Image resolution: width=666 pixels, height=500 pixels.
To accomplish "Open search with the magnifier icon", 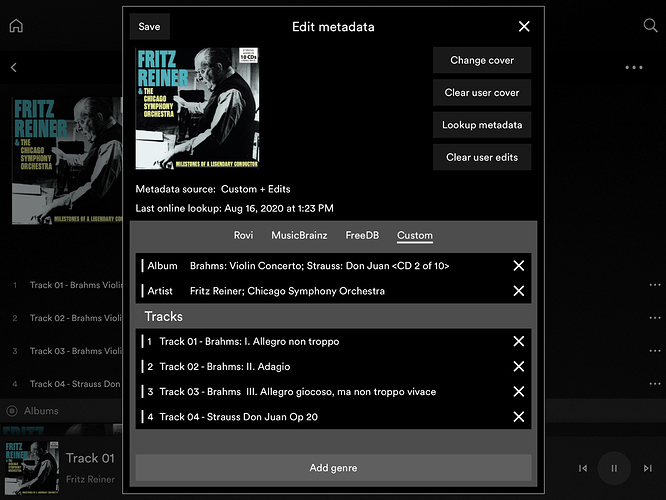I will 650,25.
